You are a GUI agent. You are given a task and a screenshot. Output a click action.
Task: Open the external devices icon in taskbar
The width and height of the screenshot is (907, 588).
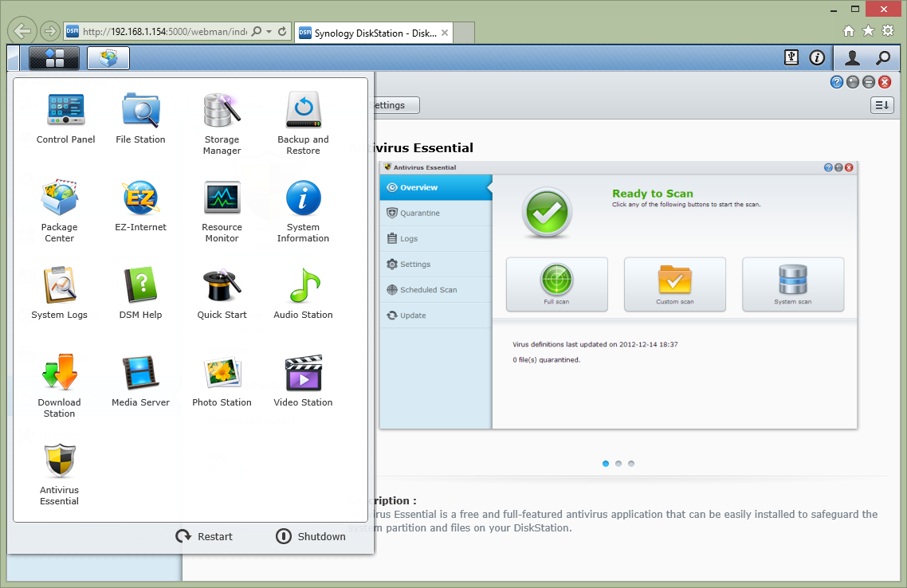point(791,57)
